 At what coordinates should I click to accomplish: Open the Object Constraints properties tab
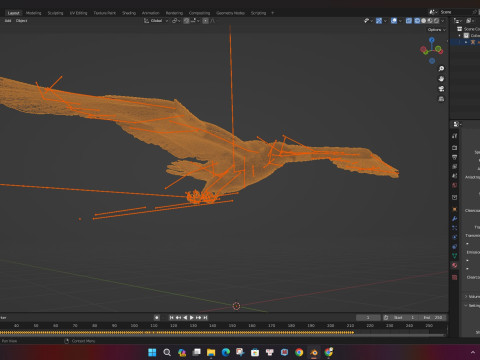[454, 247]
